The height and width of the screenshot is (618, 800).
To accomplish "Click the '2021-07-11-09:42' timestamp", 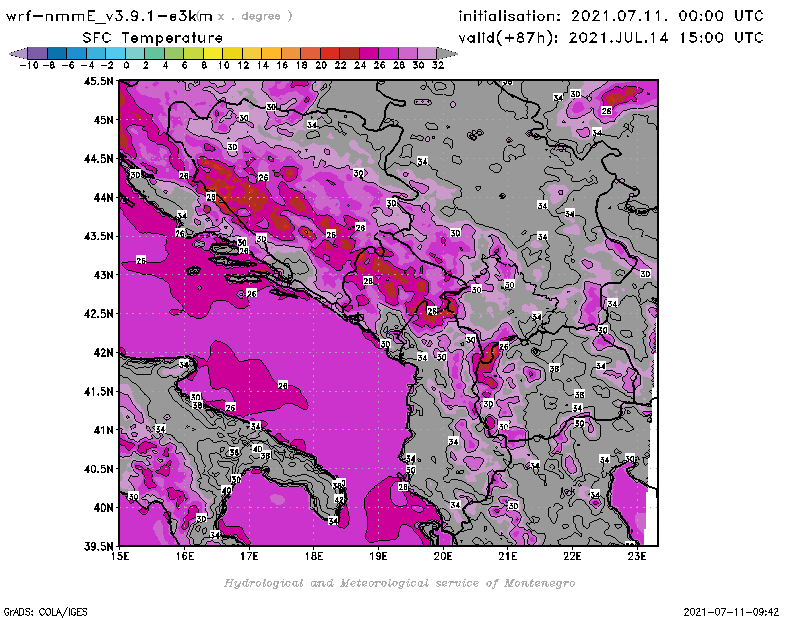I will point(731,612).
